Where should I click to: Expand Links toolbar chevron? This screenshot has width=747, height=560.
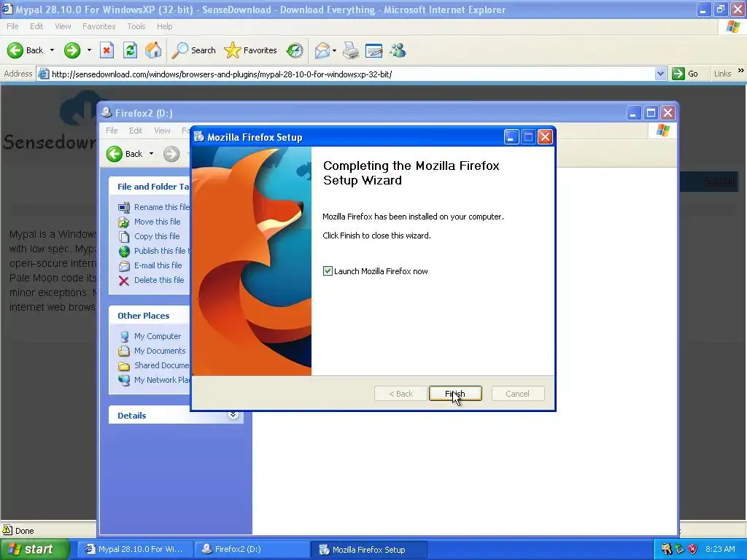(741, 71)
